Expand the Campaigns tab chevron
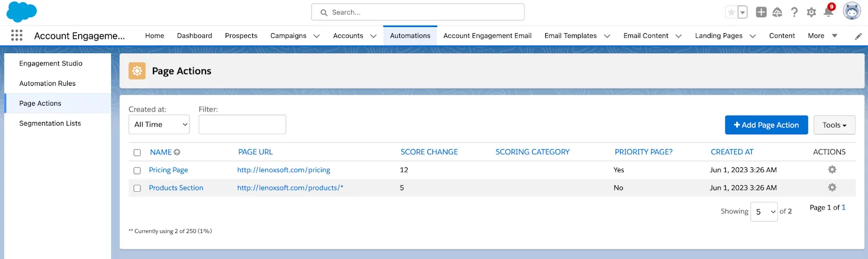Viewport: 868px width, 259px height. tap(317, 36)
